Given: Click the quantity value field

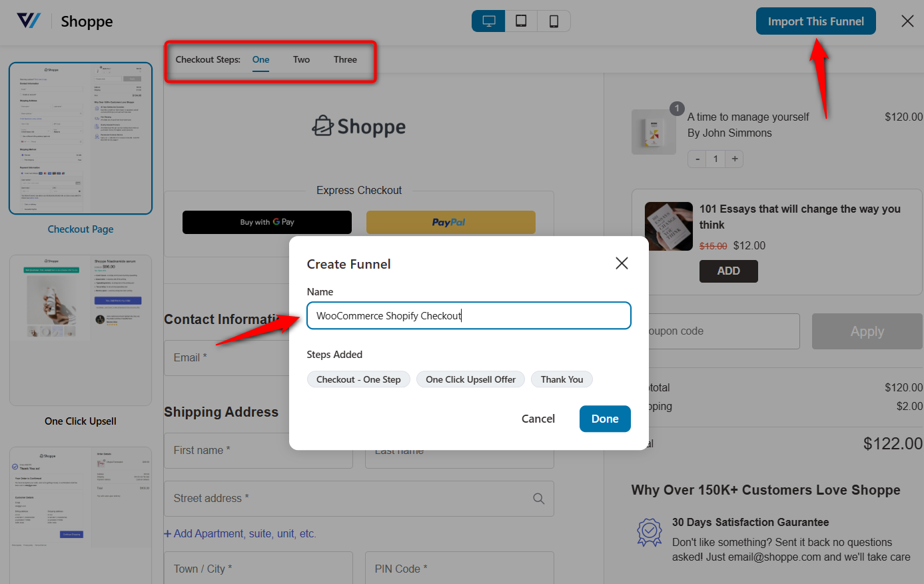Looking at the screenshot, I should pos(716,159).
